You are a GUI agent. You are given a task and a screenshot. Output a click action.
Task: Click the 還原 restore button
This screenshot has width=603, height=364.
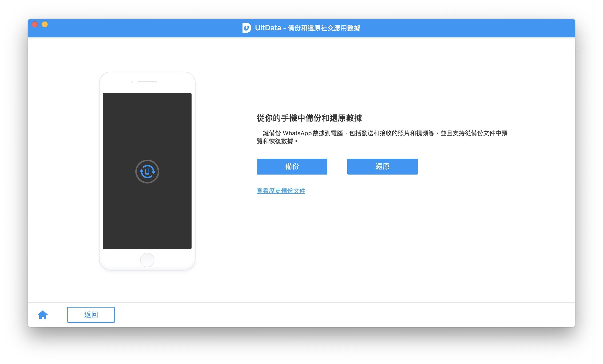[382, 166]
